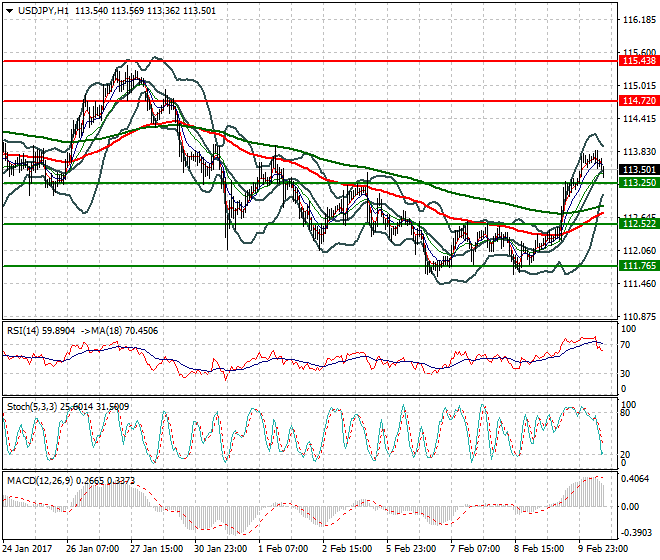Click the 112.060 price scale value

tap(639, 251)
